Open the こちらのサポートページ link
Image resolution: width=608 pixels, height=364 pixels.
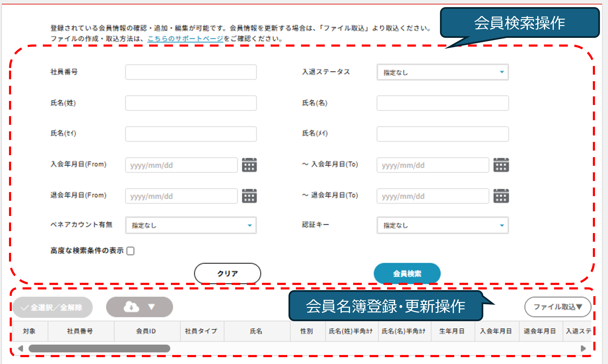(x=185, y=39)
